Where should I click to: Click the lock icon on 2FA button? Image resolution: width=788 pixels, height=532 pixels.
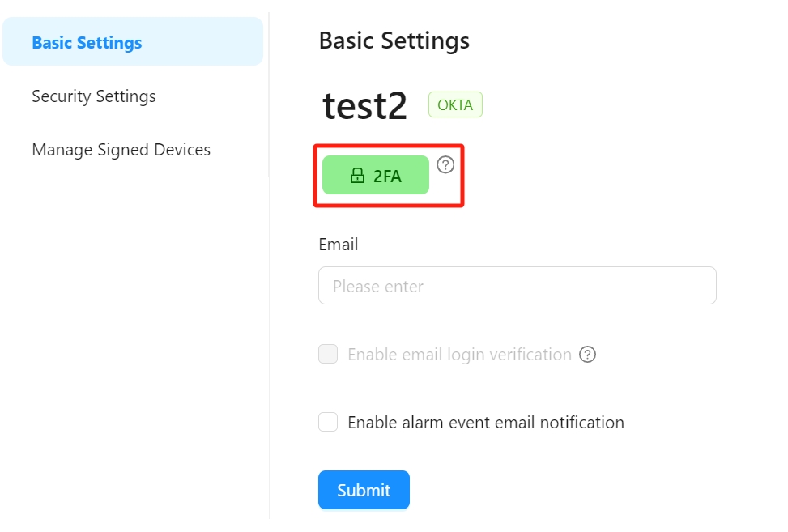[x=357, y=176]
